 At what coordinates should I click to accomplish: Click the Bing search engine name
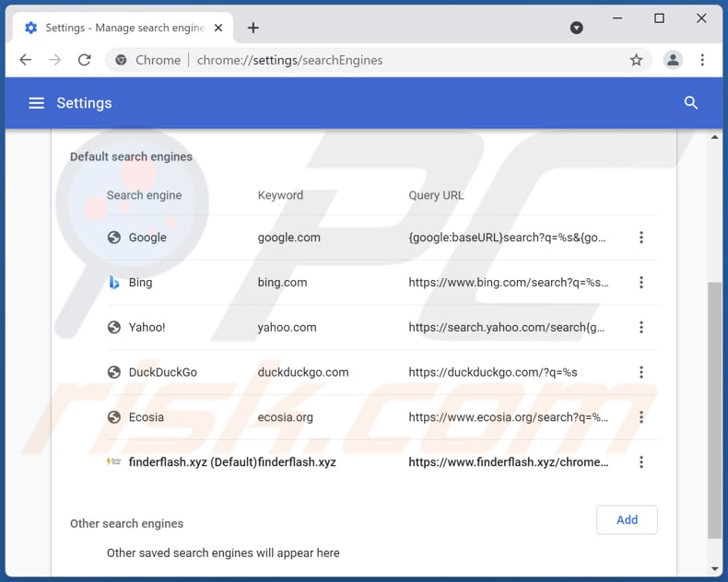tap(140, 282)
